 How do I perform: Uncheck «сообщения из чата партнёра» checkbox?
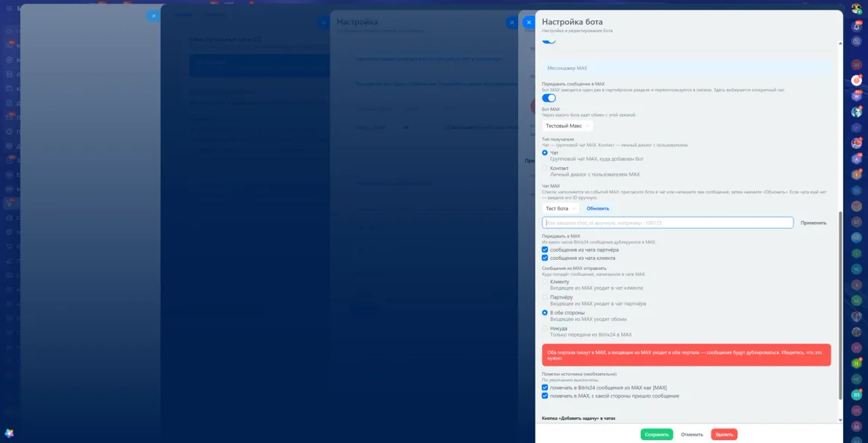click(x=545, y=250)
